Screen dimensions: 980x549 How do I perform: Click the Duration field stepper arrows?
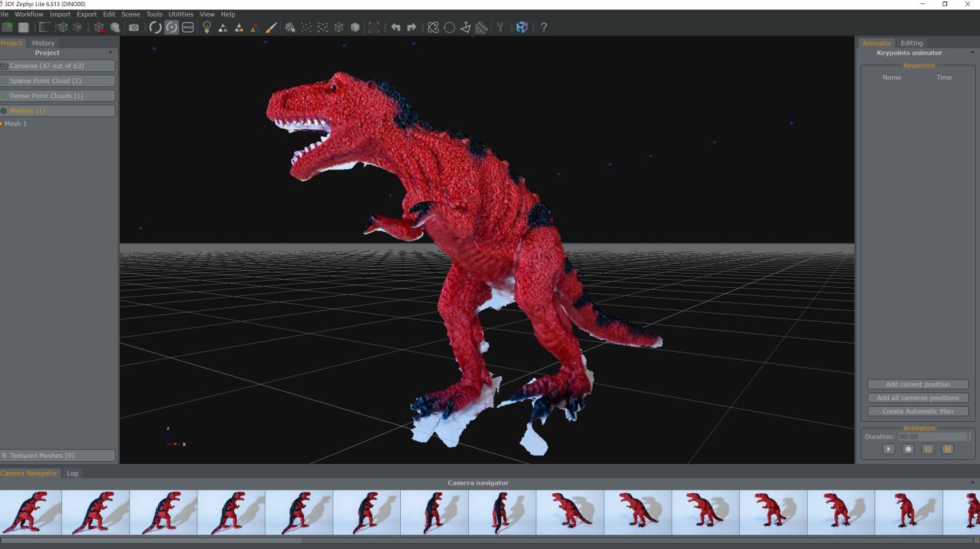pos(968,437)
